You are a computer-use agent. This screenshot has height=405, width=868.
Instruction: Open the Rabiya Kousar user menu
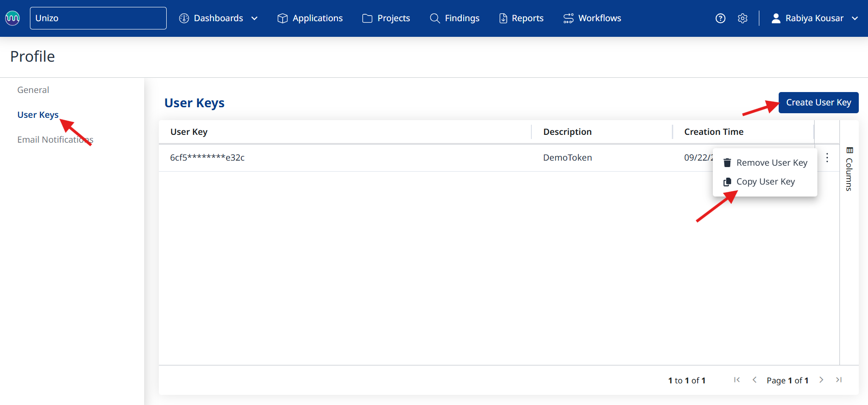coord(815,18)
